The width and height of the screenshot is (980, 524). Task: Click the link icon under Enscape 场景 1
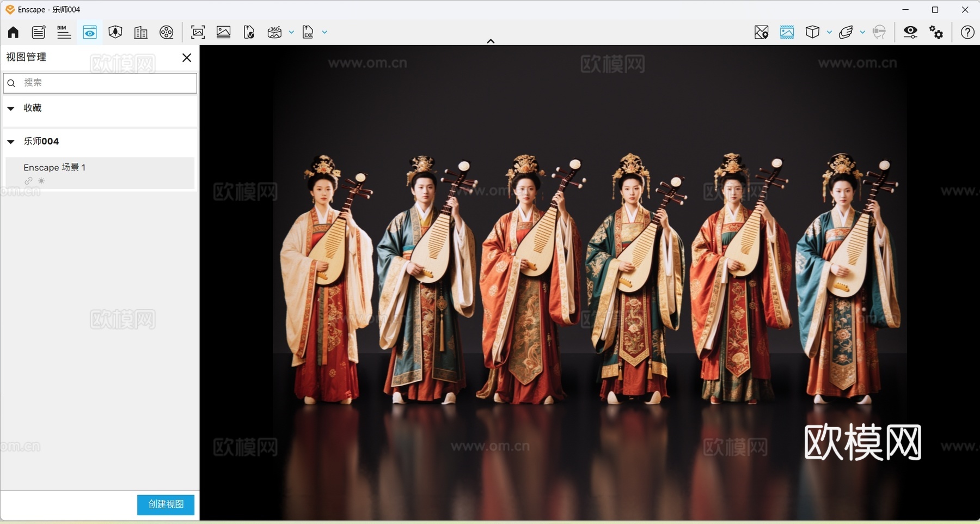point(28,181)
